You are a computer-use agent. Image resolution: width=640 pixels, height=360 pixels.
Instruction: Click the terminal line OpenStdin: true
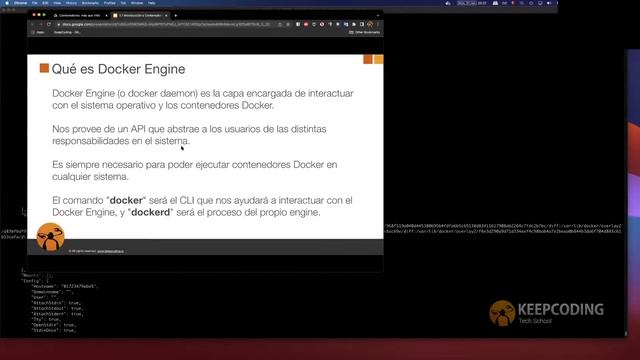tap(54, 325)
